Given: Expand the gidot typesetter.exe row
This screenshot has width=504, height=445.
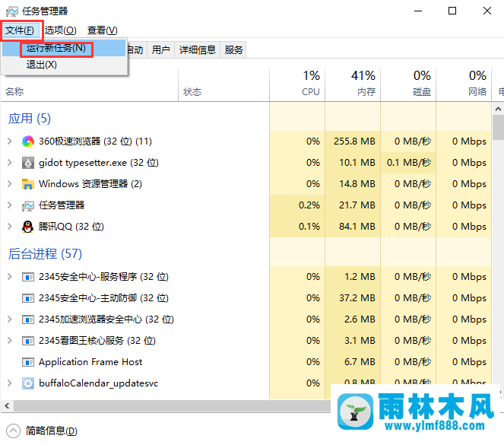Looking at the screenshot, I should tap(10, 163).
